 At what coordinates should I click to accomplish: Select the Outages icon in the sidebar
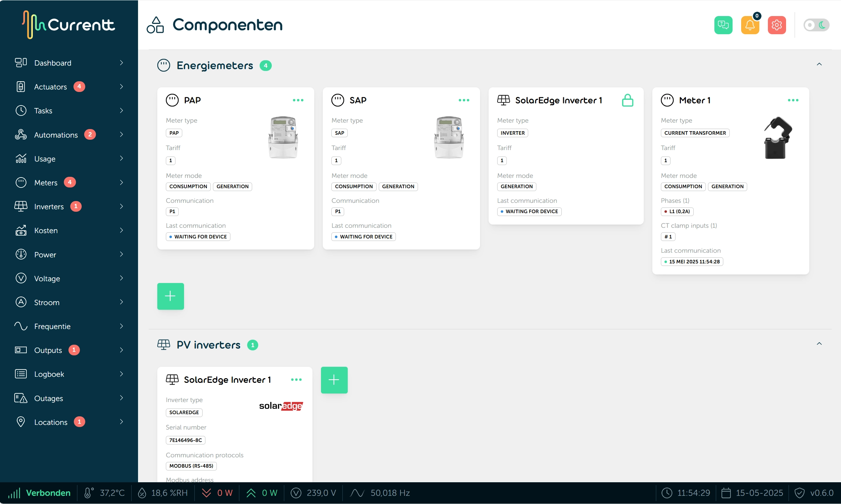point(21,398)
